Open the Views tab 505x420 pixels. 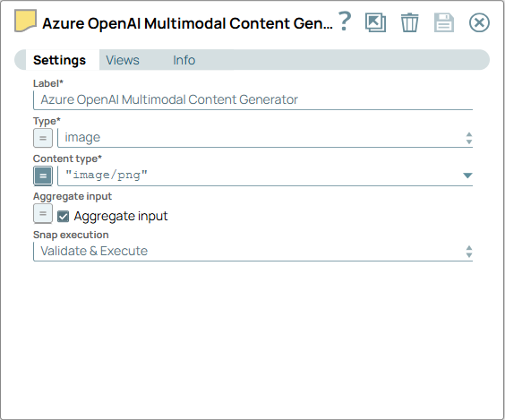click(x=123, y=60)
